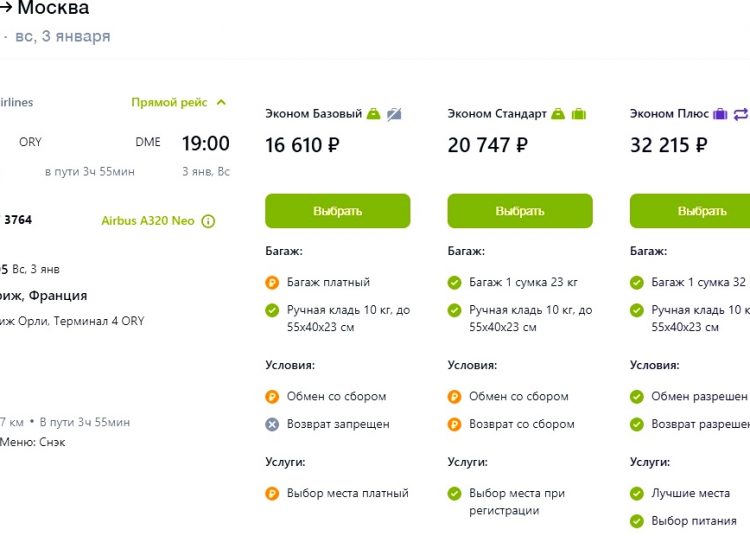The height and width of the screenshot is (536, 750).
Task: Select the Эконом Базовый fare heading
Action: point(314,114)
